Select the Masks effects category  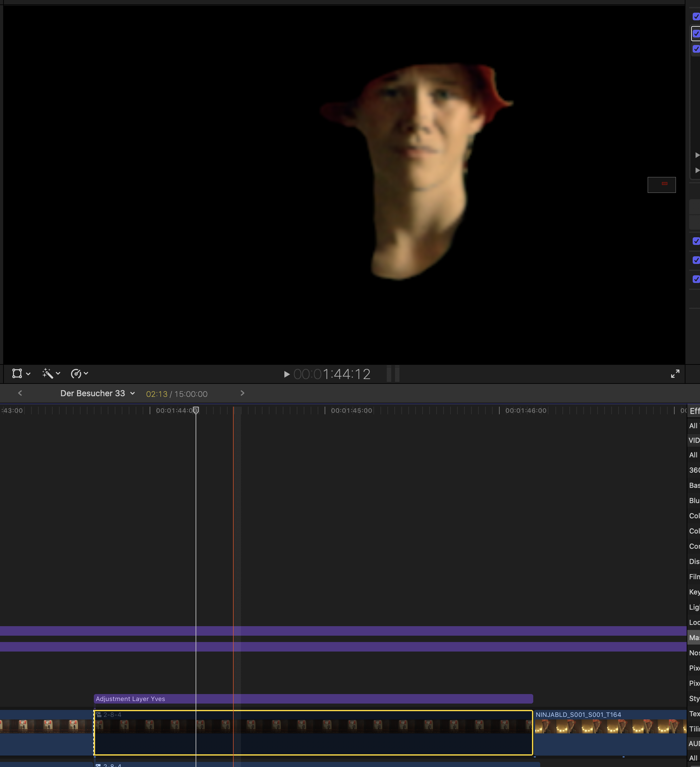point(694,638)
